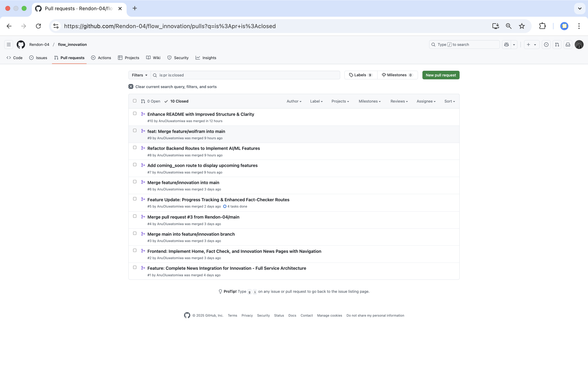588x367 pixels.
Task: Expand the Author filter dropdown
Action: [x=294, y=101]
